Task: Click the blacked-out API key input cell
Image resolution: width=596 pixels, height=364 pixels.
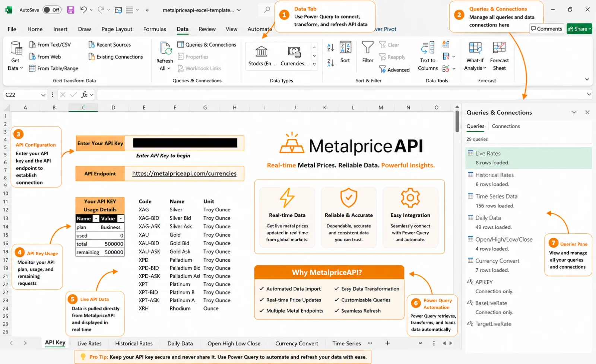Action: (185, 143)
